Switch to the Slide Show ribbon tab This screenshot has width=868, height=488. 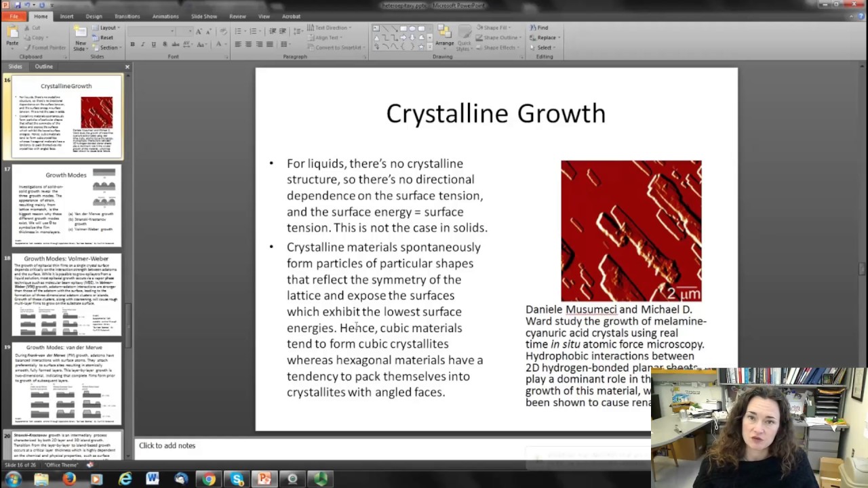click(x=204, y=16)
